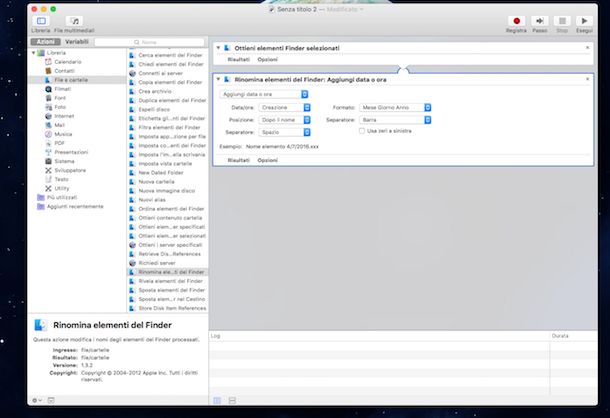Select Testo category
610x418 pixels.
(x=61, y=179)
